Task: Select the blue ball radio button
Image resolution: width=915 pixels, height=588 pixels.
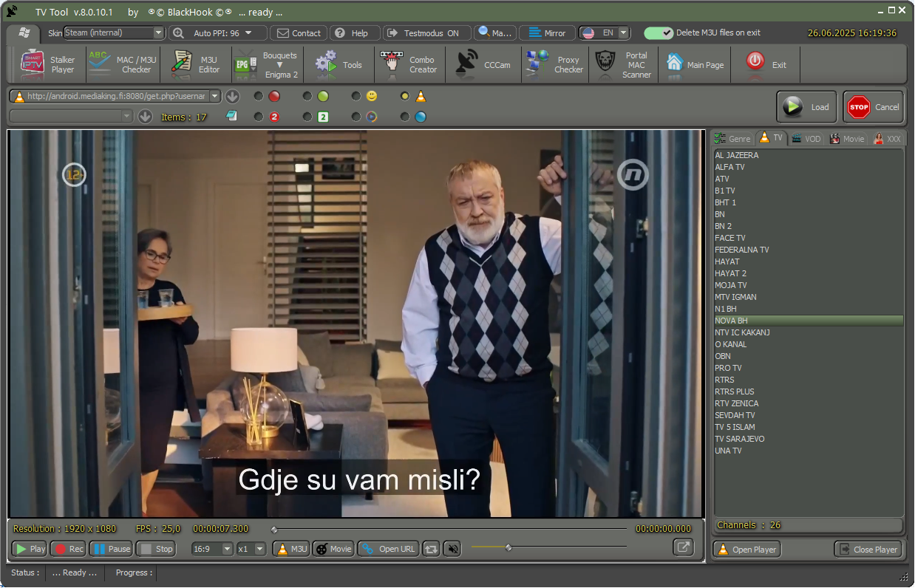Action: [405, 117]
